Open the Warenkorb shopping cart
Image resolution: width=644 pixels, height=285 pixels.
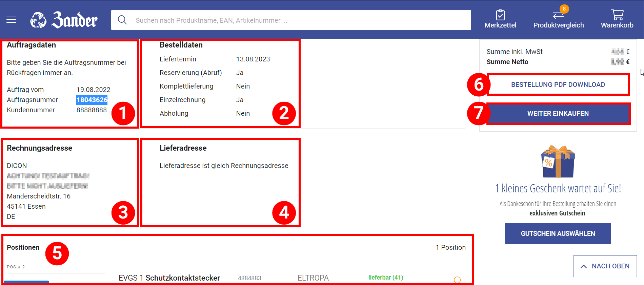pos(617,19)
